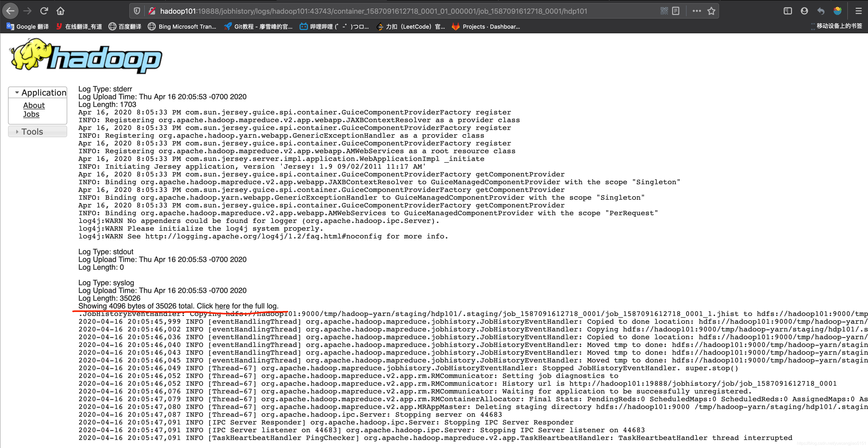Click the log4j noconfig FAQ URL line
The height and width of the screenshot is (448, 868).
263,236
